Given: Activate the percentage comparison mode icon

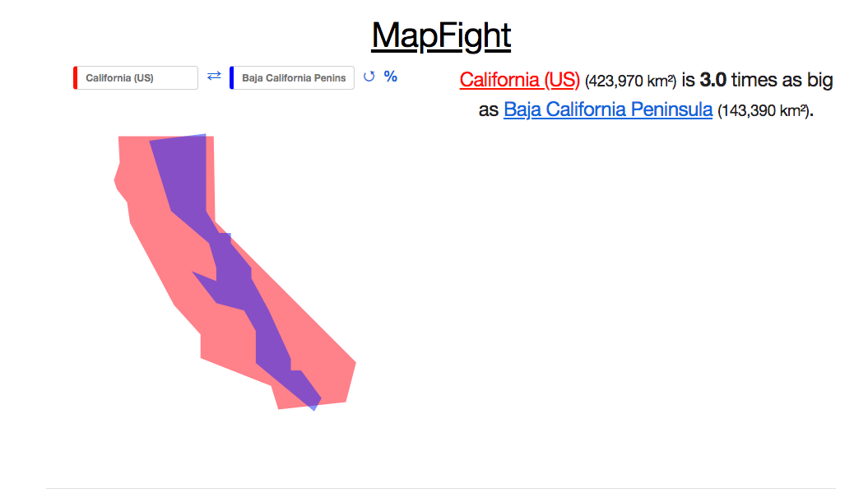Looking at the screenshot, I should 390,77.
